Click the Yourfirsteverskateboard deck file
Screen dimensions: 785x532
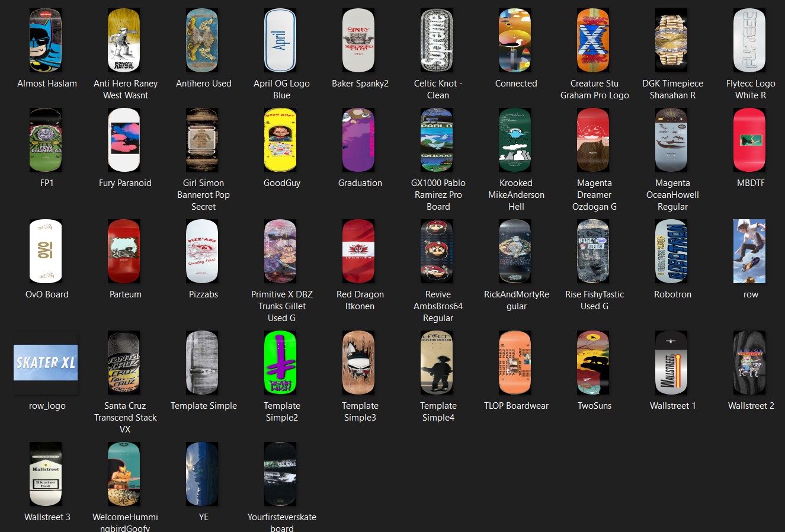click(x=281, y=474)
